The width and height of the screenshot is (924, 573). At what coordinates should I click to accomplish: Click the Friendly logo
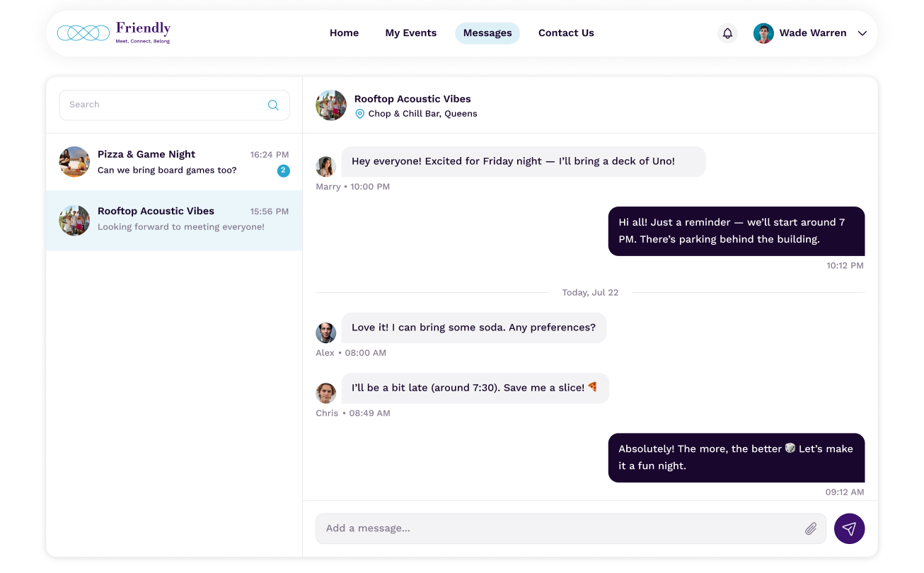(x=114, y=33)
